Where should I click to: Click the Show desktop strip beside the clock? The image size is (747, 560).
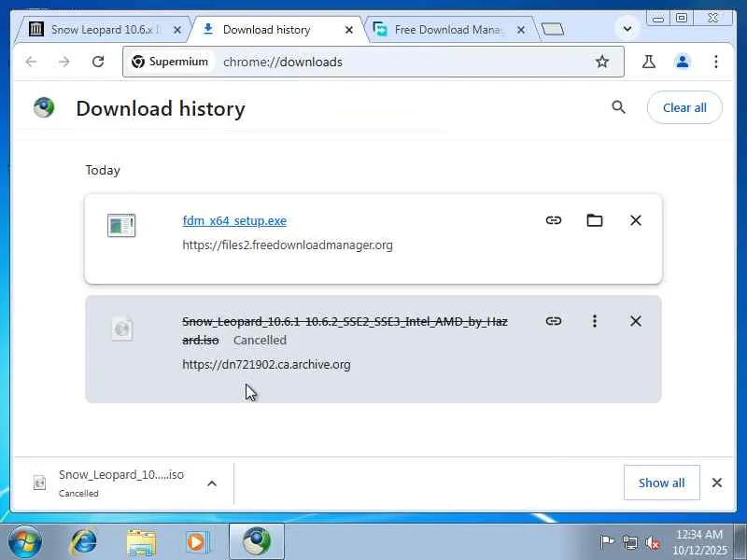point(740,541)
